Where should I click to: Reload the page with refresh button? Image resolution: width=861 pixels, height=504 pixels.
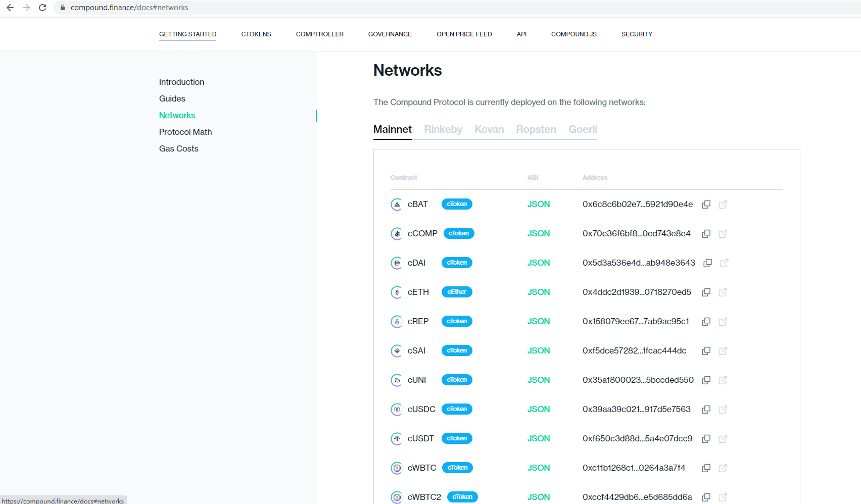tap(42, 8)
